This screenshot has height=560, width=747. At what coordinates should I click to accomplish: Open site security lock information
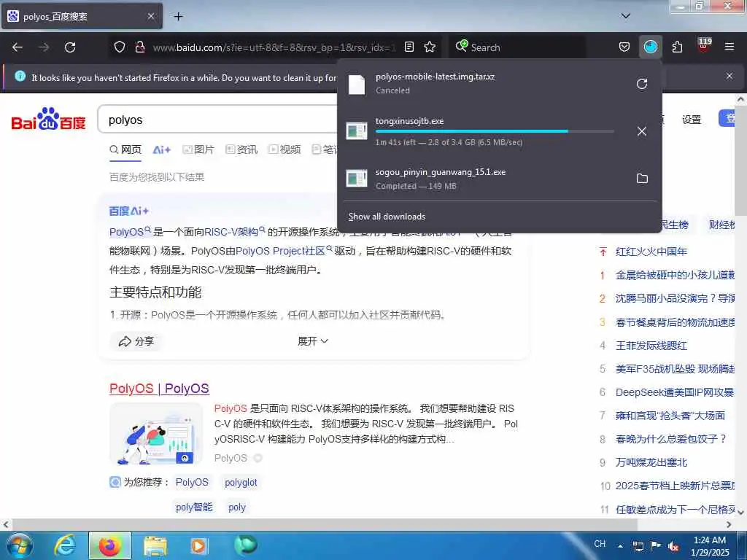(x=139, y=47)
